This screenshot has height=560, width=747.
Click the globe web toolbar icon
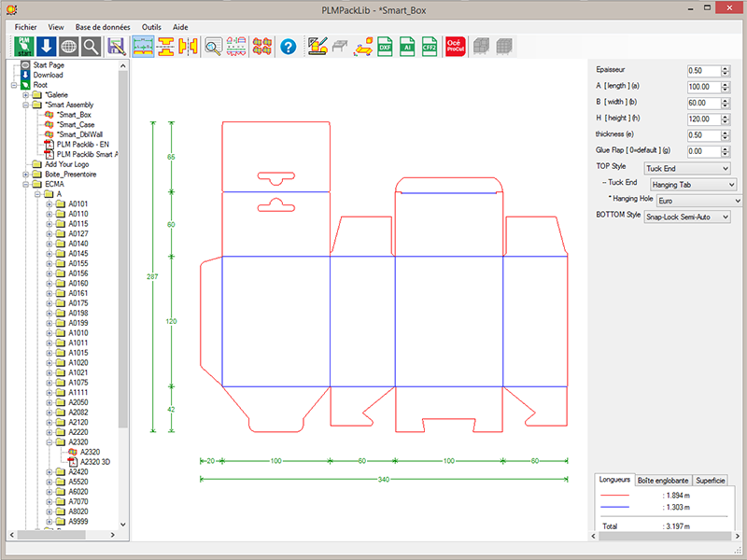point(68,47)
